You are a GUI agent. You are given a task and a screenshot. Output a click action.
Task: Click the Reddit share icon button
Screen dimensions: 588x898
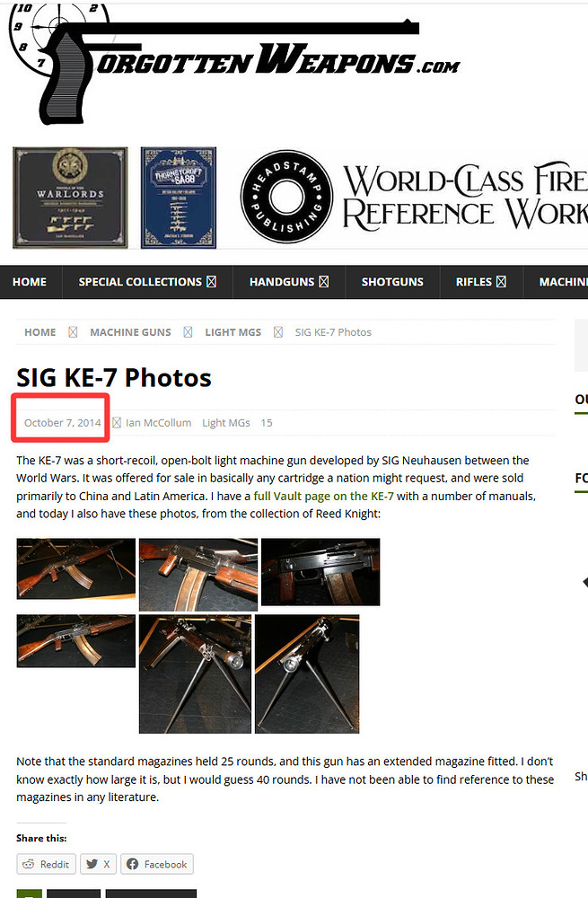point(45,864)
